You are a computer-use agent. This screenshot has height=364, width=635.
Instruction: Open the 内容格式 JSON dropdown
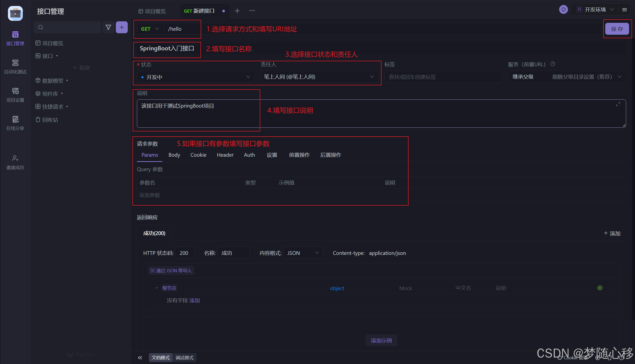pyautogui.click(x=303, y=253)
